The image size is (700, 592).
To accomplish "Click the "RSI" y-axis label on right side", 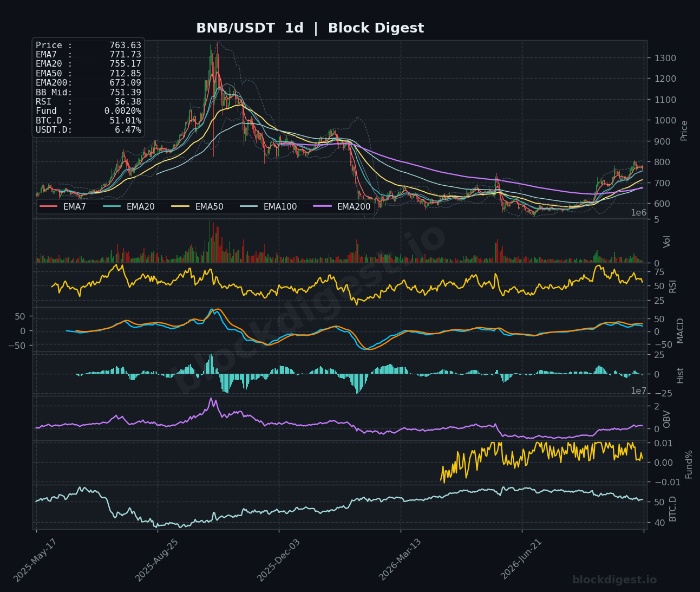I will click(x=673, y=285).
